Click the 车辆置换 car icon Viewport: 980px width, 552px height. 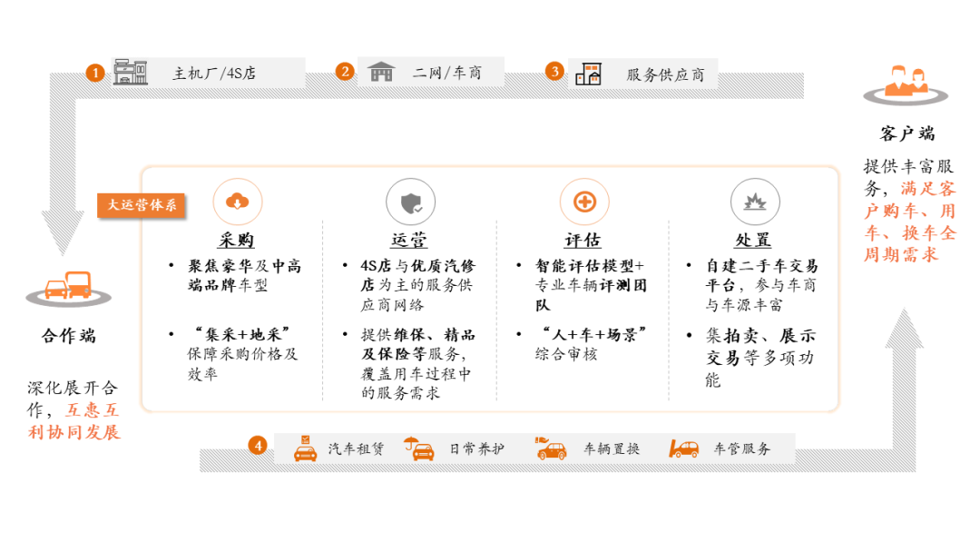point(551,448)
